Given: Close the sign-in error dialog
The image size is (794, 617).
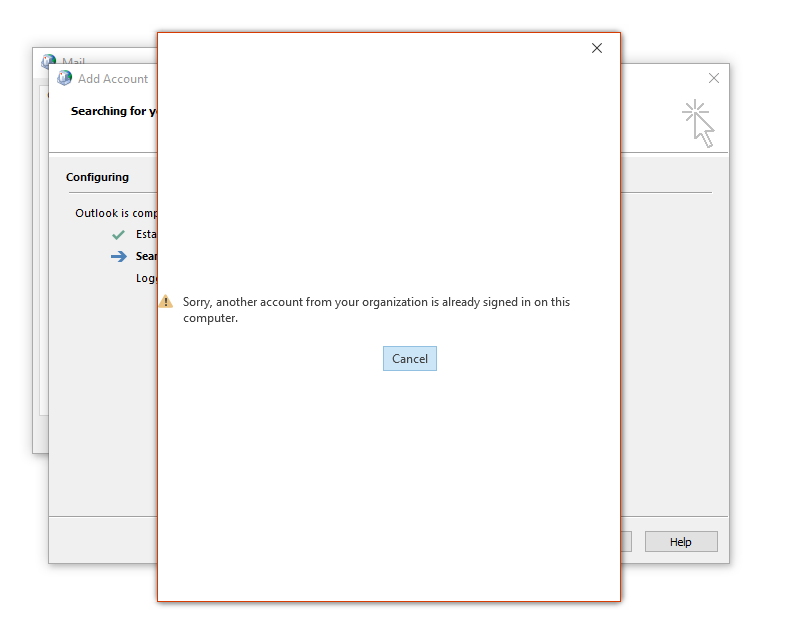Looking at the screenshot, I should (597, 48).
